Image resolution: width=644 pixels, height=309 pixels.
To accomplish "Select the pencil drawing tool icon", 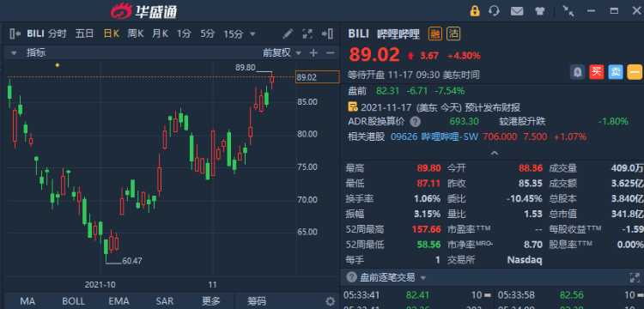I will point(289,33).
